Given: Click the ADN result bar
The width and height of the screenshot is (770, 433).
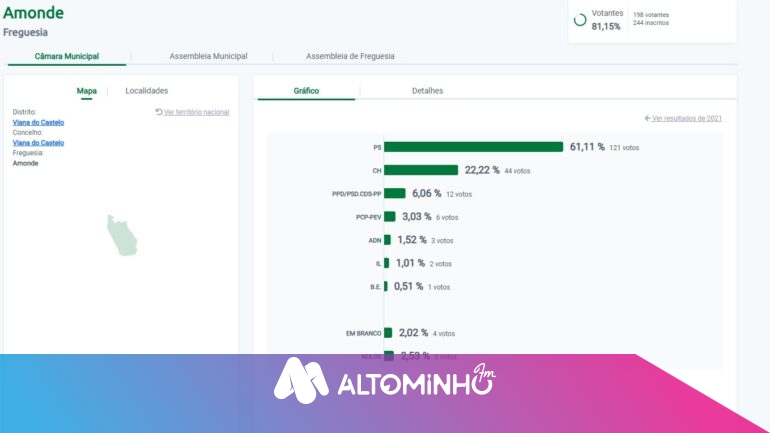Looking at the screenshot, I should pyautogui.click(x=387, y=240).
